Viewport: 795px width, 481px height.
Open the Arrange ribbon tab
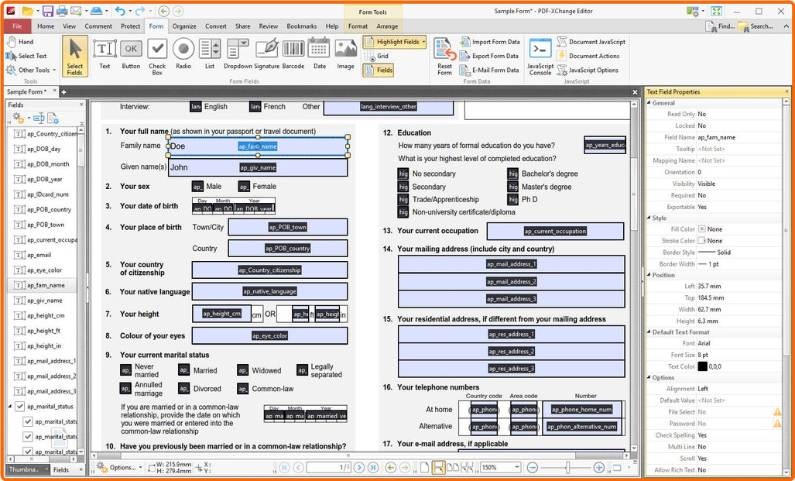(x=387, y=26)
